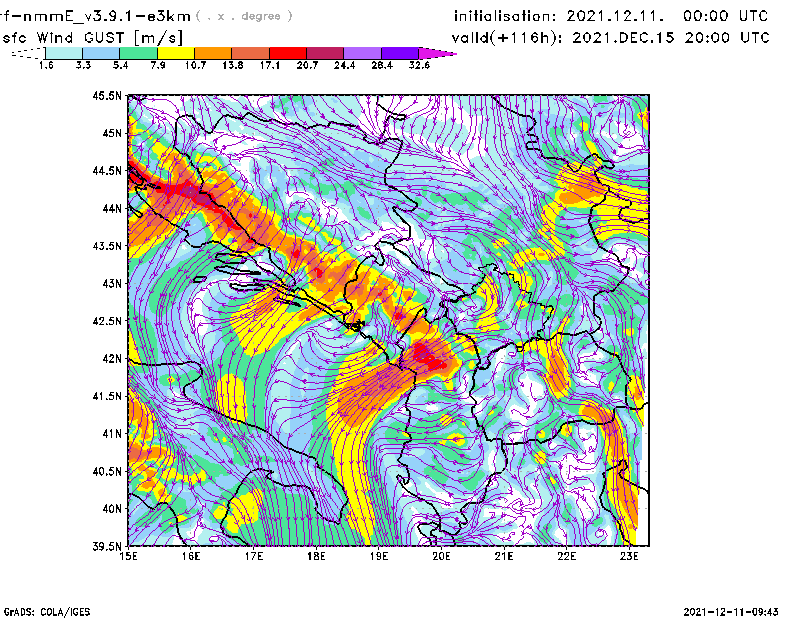Click the 40.5N latitude label
This screenshot has height=618, width=800.
click(x=107, y=472)
